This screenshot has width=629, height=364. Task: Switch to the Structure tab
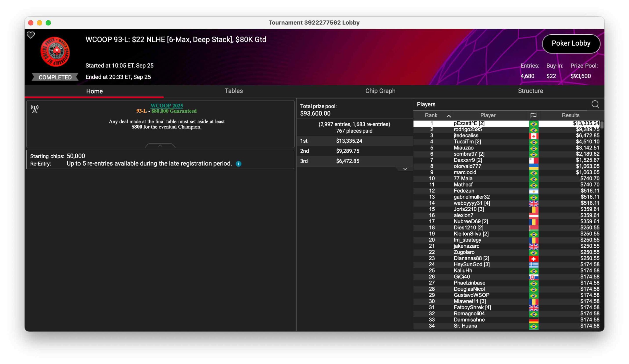(x=530, y=91)
